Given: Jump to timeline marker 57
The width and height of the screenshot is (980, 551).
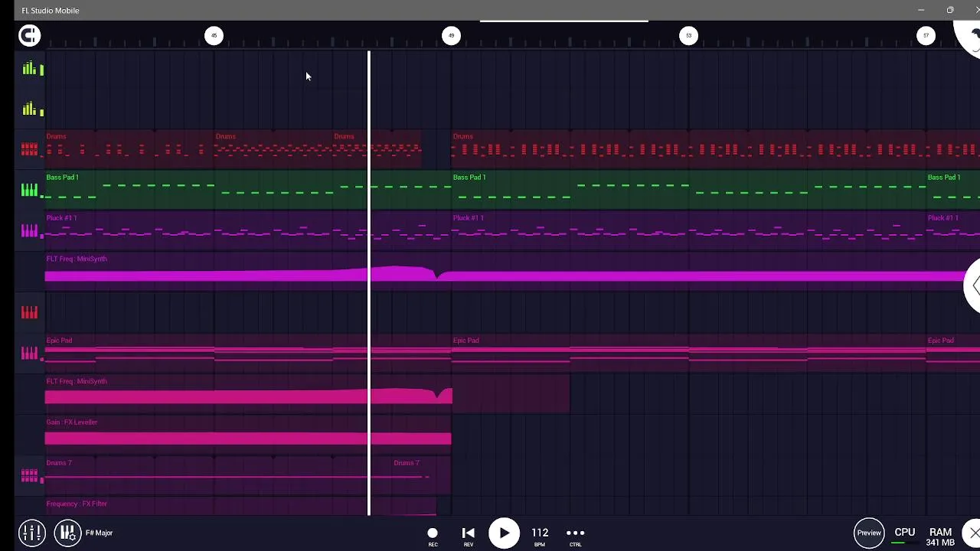Looking at the screenshot, I should 926,35.
